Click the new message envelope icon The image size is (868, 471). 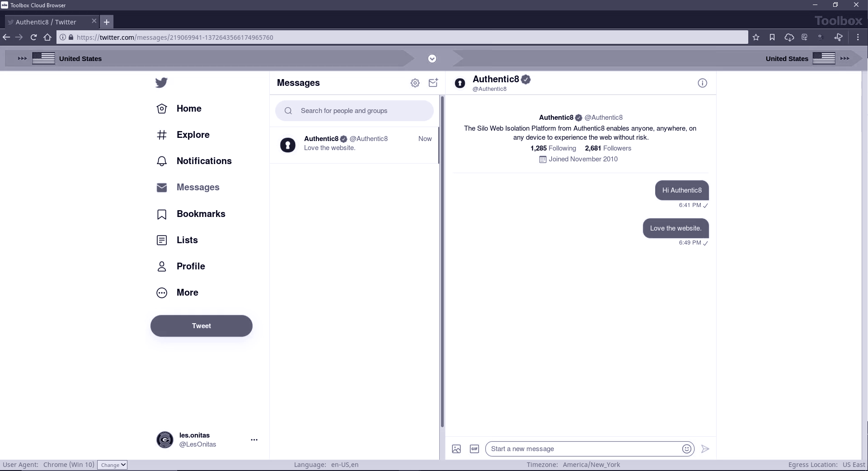point(433,83)
